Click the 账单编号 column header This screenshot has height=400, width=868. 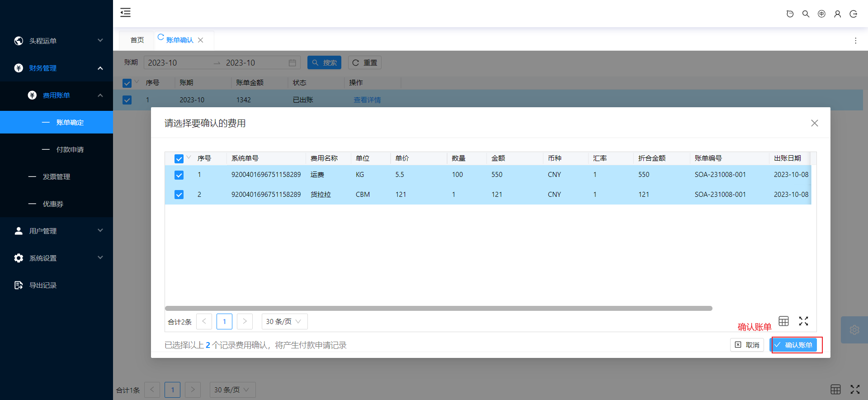tap(708, 158)
